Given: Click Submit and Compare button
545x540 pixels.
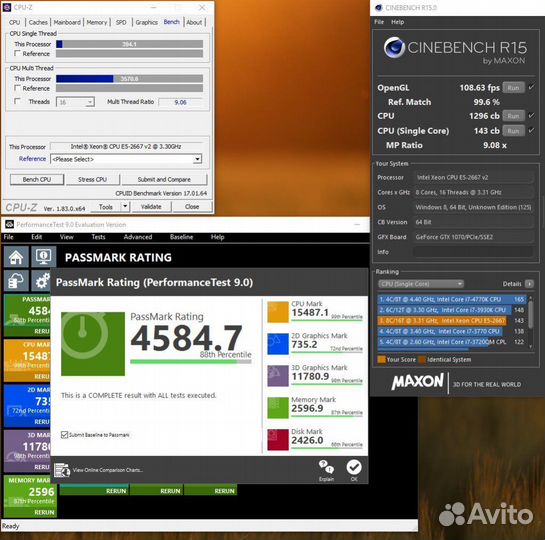Looking at the screenshot, I should 164,179.
